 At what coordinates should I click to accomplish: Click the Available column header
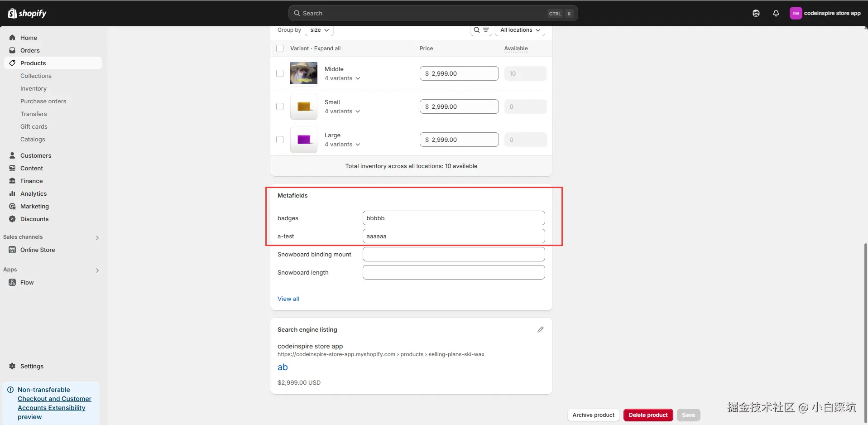(516, 48)
